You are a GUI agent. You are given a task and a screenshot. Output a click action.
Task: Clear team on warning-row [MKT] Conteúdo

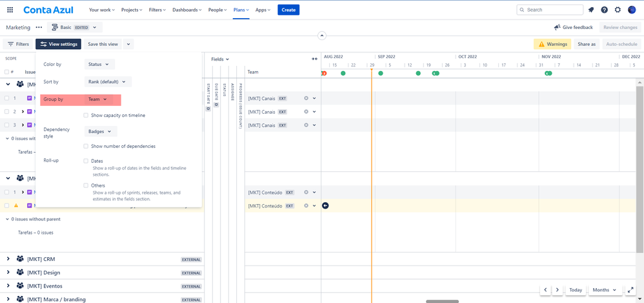pyautogui.click(x=306, y=205)
